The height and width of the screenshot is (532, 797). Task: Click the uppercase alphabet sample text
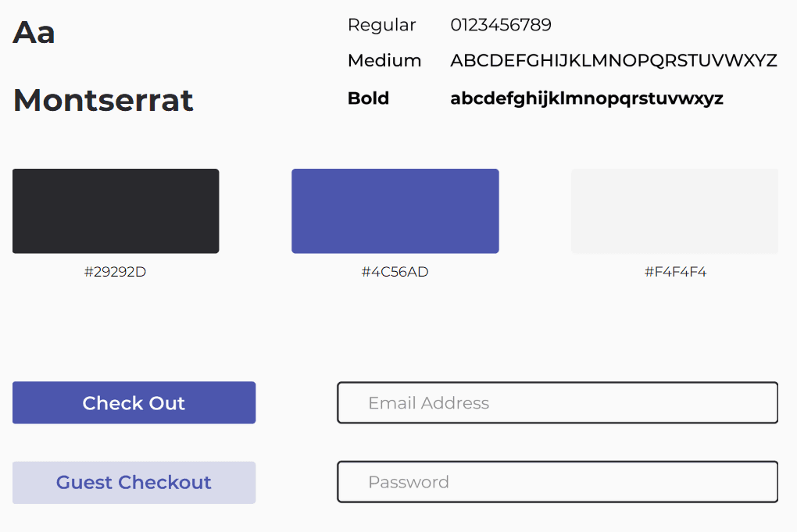[613, 60]
